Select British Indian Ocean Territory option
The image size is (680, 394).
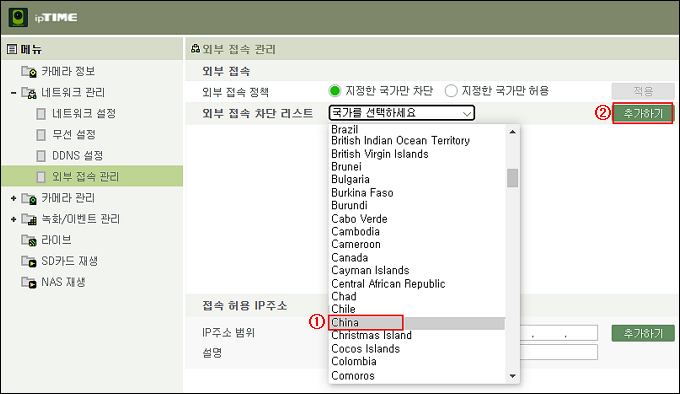click(400, 141)
